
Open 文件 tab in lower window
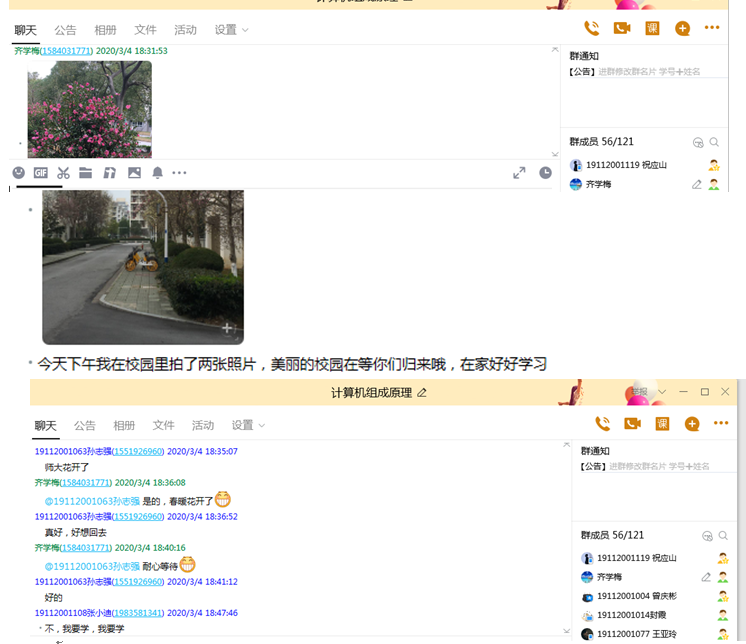click(163, 425)
